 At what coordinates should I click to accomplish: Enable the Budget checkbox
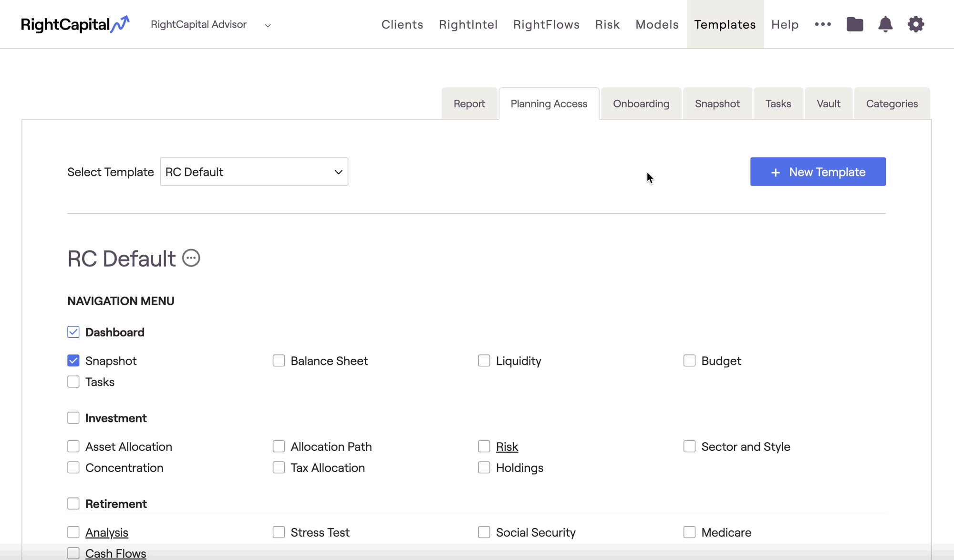tap(689, 361)
